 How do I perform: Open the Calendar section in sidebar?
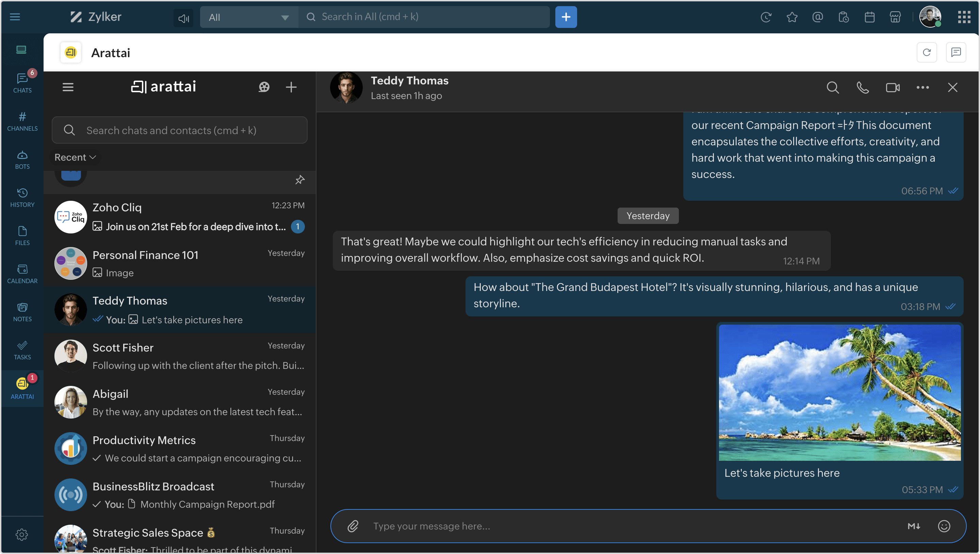click(x=22, y=274)
